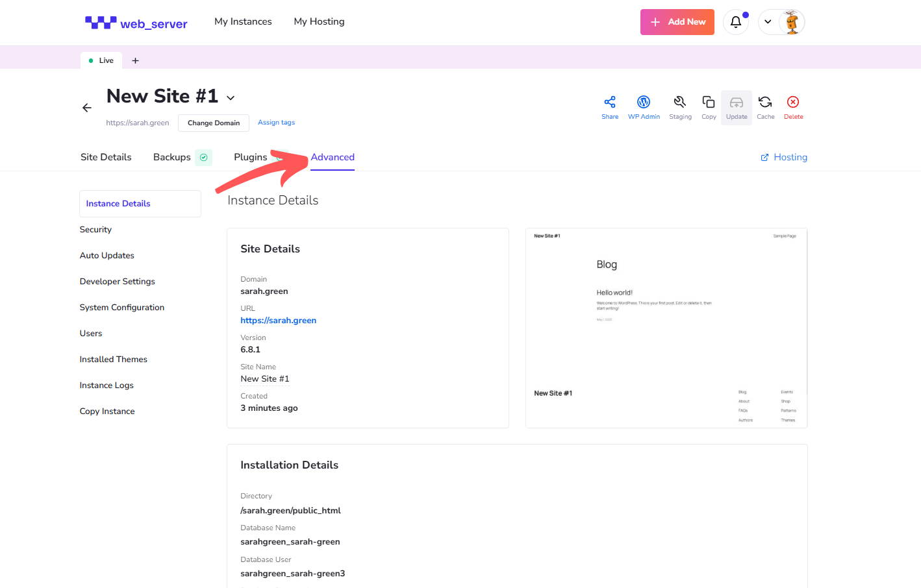Go back with the left arrow

(x=87, y=108)
